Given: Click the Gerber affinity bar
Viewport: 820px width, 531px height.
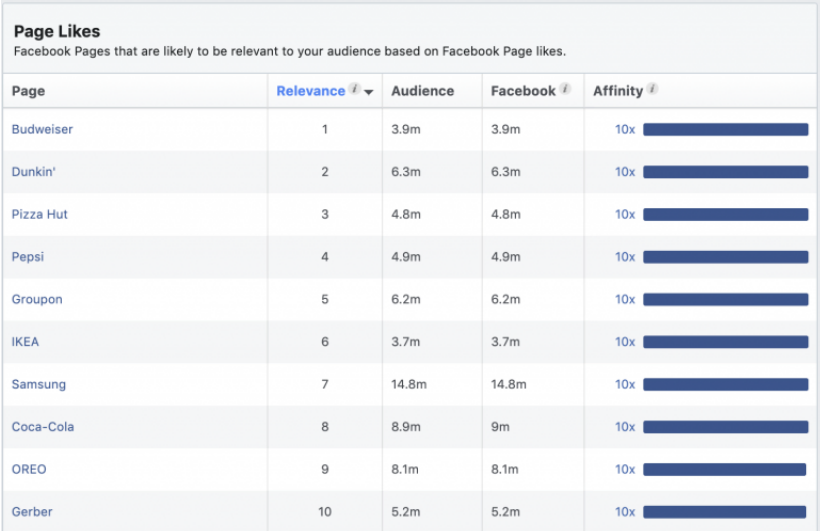Looking at the screenshot, I should click(x=724, y=512).
